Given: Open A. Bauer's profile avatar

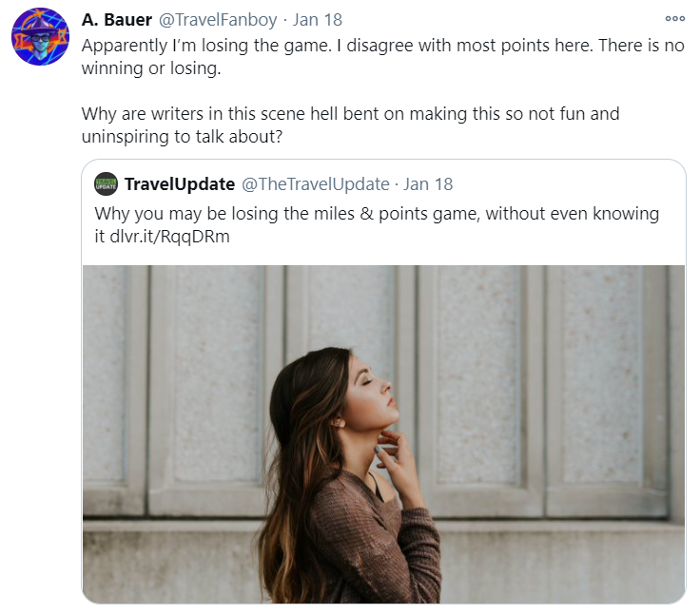Looking at the screenshot, I should pos(40,37).
